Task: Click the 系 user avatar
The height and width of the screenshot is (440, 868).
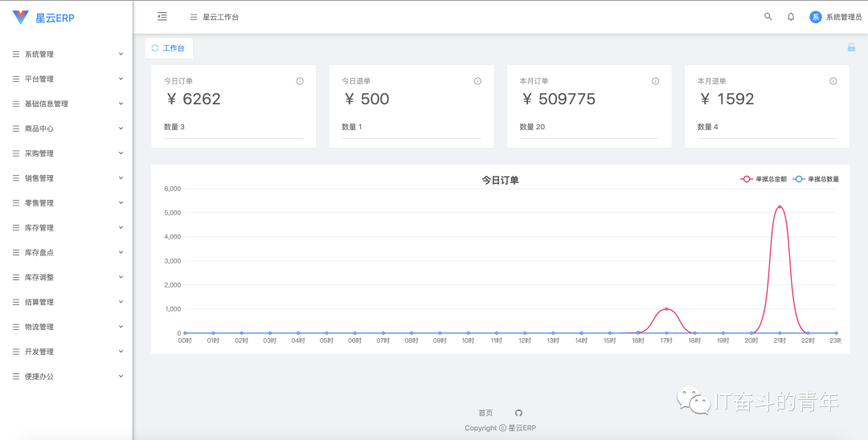Action: [x=816, y=17]
